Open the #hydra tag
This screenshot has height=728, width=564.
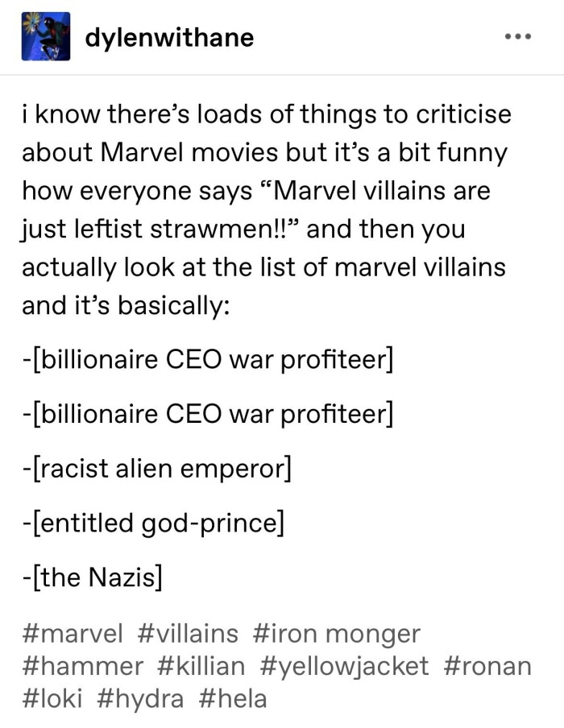point(142,698)
